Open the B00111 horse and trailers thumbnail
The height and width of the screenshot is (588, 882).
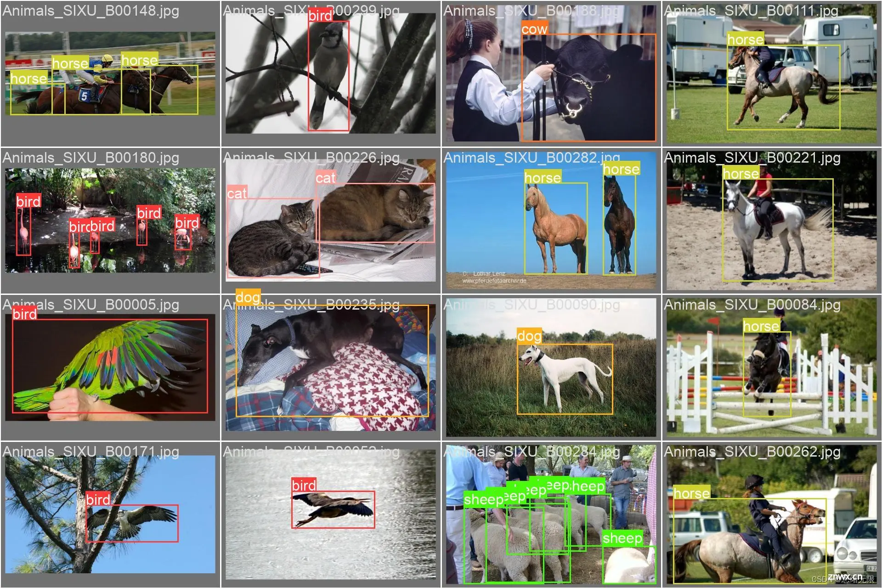point(772,73)
